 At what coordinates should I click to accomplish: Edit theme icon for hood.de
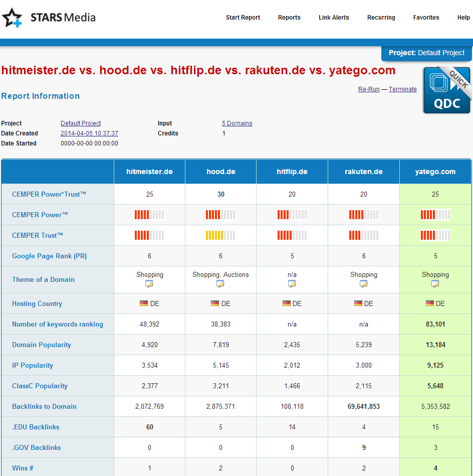(x=220, y=284)
